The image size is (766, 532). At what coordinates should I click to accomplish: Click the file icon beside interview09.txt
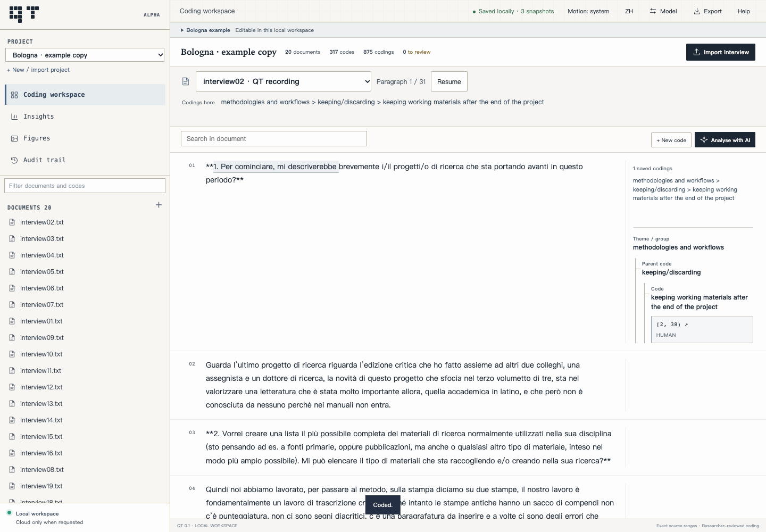[12, 338]
